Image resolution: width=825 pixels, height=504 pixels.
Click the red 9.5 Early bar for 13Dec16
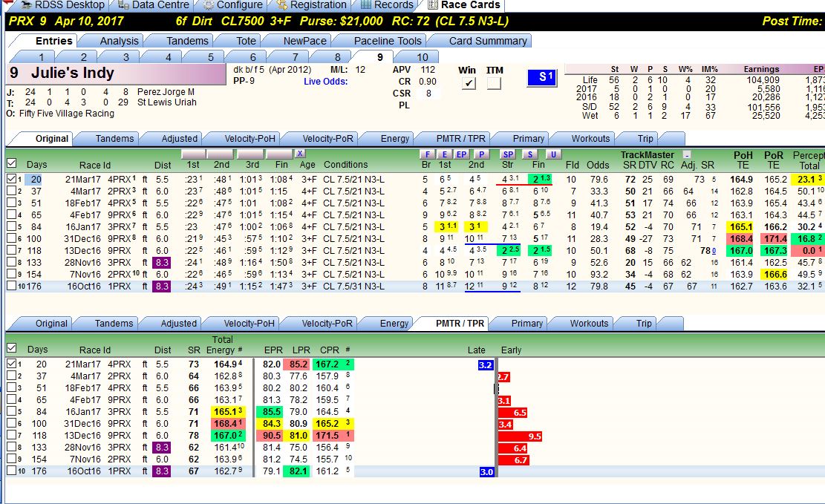pyautogui.click(x=520, y=436)
